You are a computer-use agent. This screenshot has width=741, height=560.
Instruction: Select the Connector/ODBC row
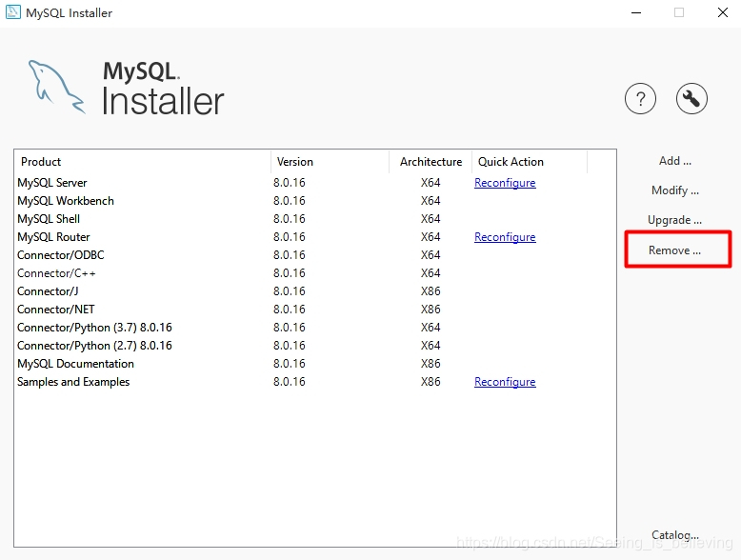click(314, 255)
